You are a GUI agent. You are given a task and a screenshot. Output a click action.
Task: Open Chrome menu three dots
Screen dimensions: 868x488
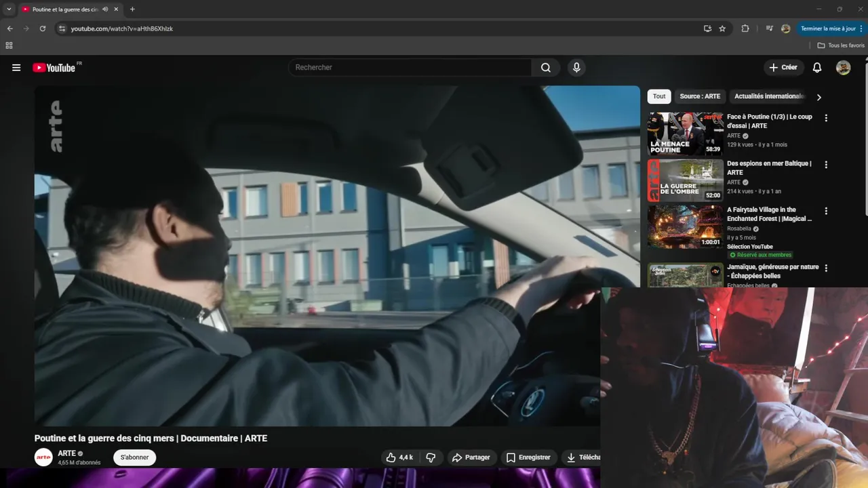point(861,28)
